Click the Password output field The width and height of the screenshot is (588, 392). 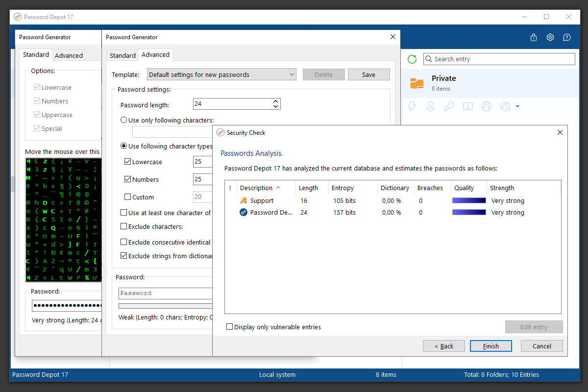coord(166,293)
